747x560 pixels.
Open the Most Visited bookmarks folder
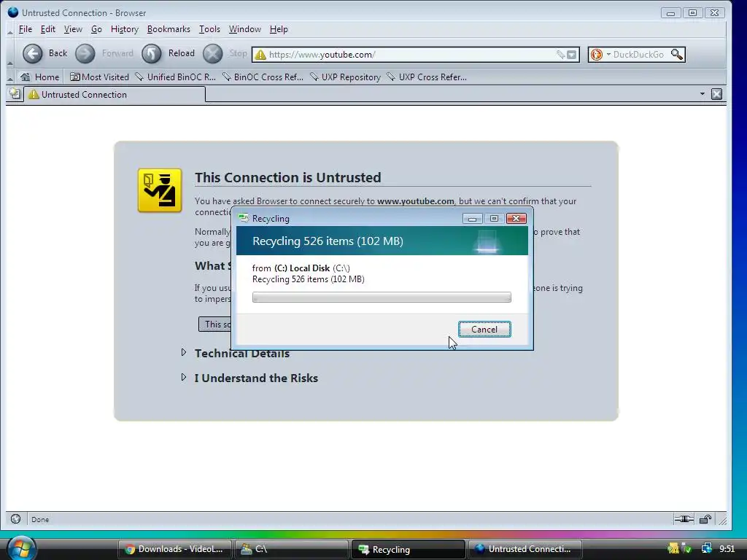[99, 77]
